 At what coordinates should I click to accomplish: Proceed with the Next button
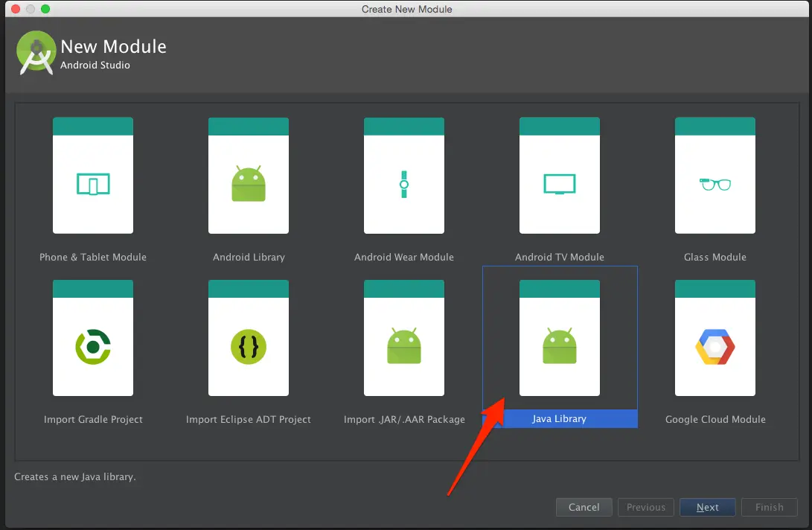pos(707,507)
